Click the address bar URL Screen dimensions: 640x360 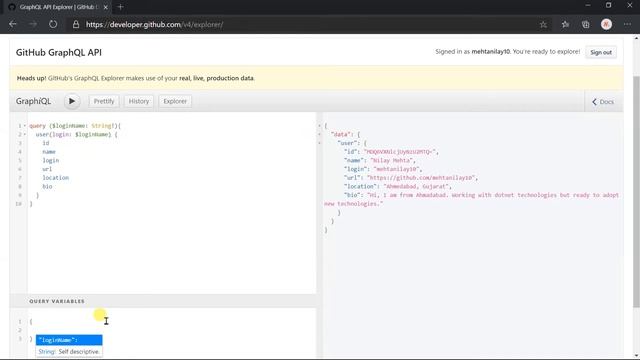pos(154,24)
